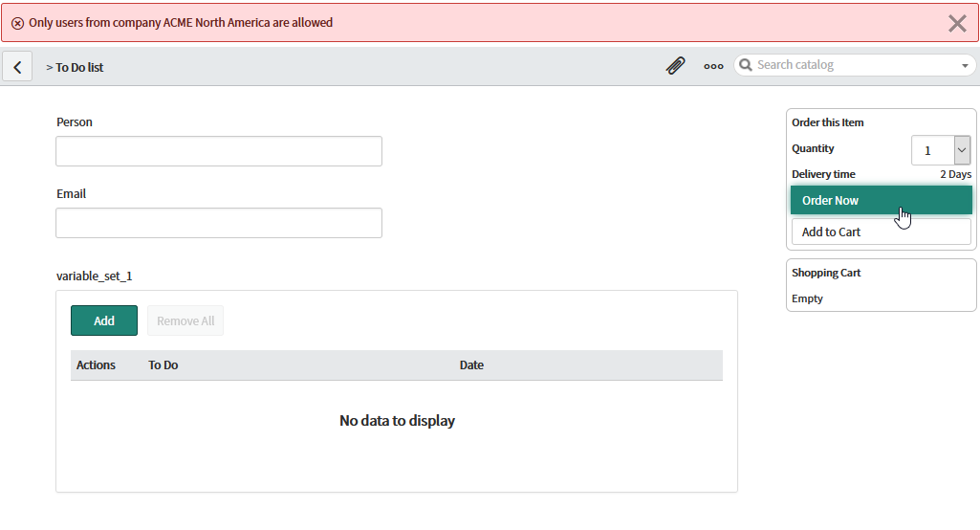The height and width of the screenshot is (530, 980).
Task: Click the variable_set_1 label
Action: click(x=95, y=276)
